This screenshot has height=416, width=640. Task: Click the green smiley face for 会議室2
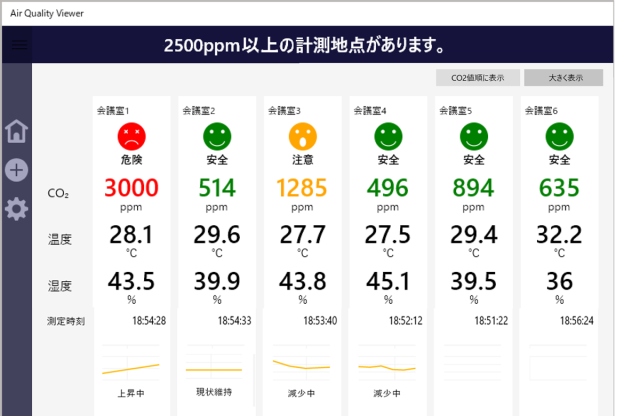tap(217, 136)
